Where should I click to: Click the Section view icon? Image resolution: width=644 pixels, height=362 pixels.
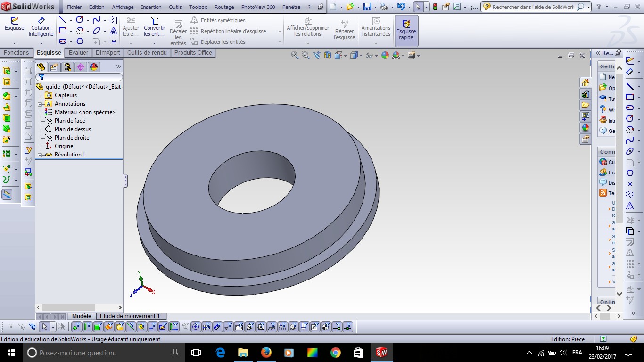pyautogui.click(x=328, y=55)
